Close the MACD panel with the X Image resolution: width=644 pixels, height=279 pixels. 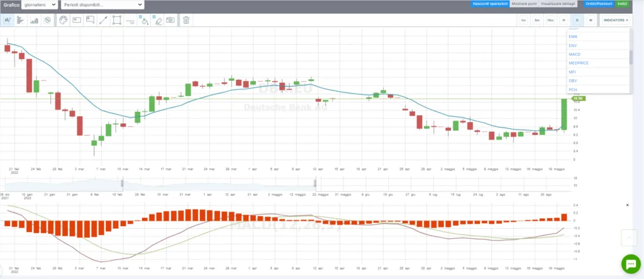[x=627, y=205]
